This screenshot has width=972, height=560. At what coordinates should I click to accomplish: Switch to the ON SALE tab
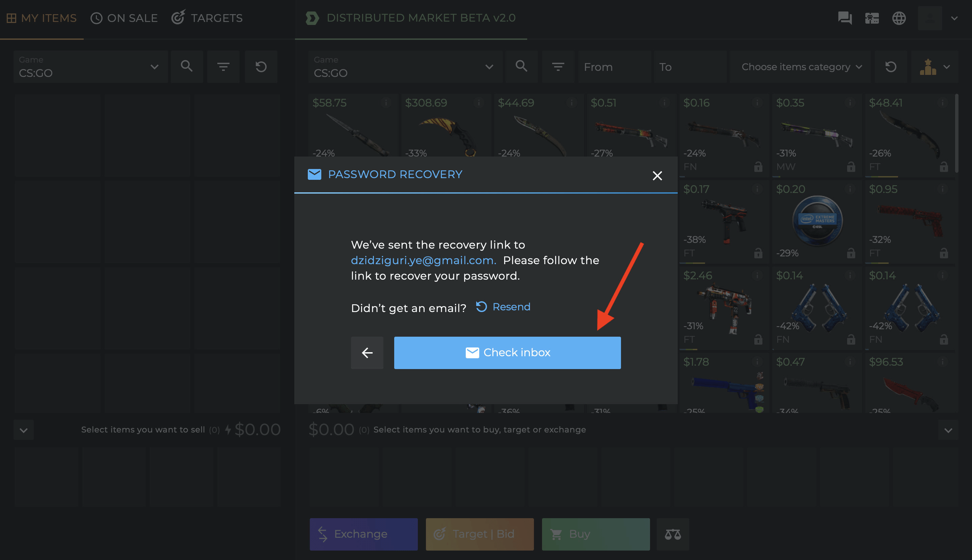(x=124, y=18)
